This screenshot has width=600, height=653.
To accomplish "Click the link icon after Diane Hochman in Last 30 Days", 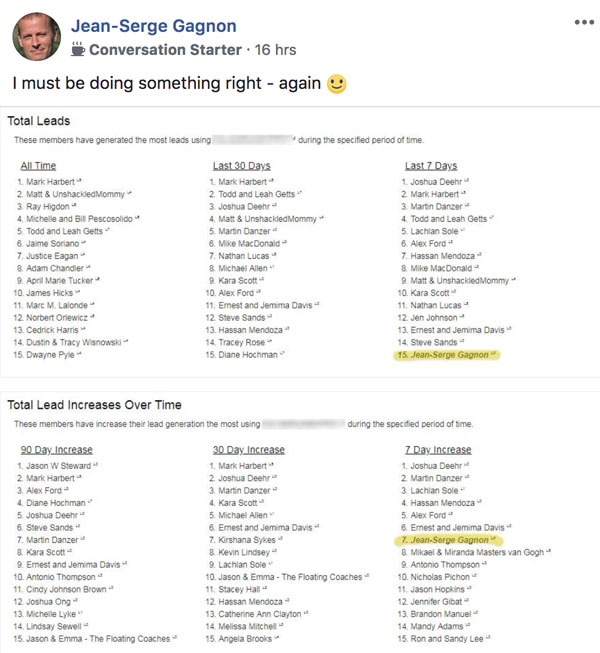I will point(282,354).
